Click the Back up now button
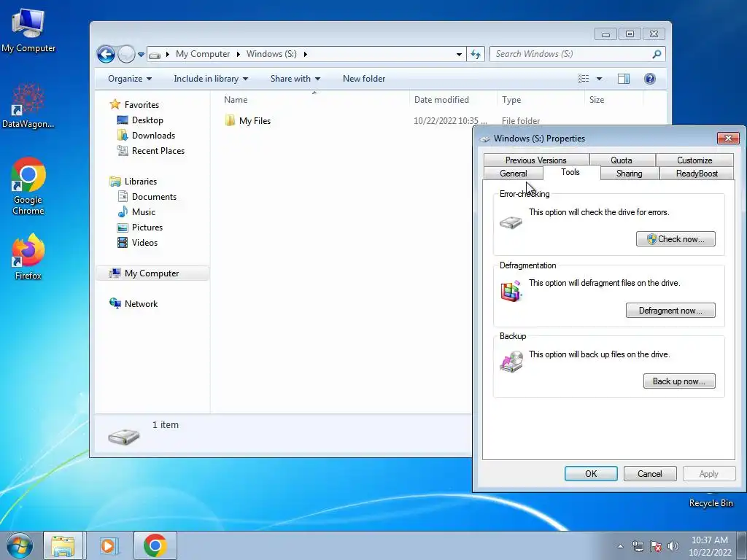 pos(679,381)
